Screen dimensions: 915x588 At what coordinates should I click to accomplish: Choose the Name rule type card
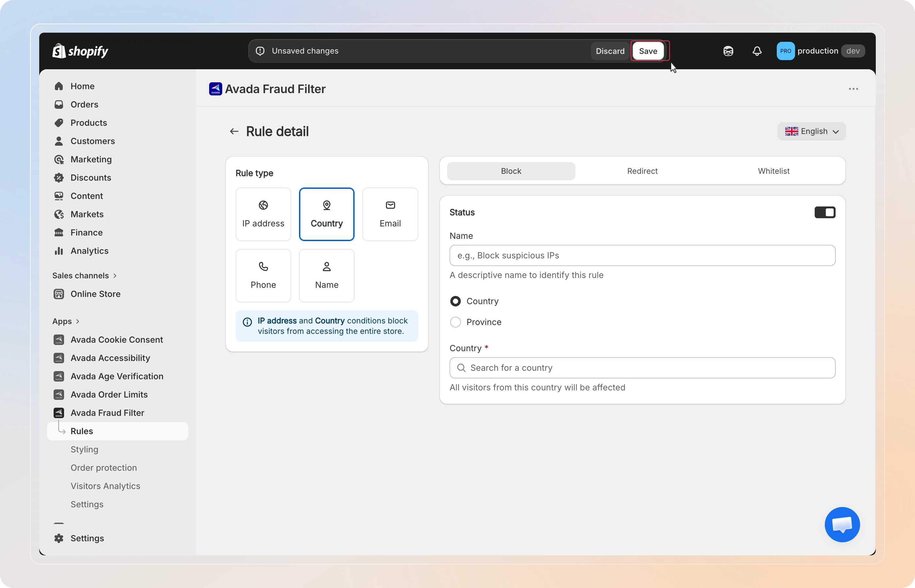point(326,276)
